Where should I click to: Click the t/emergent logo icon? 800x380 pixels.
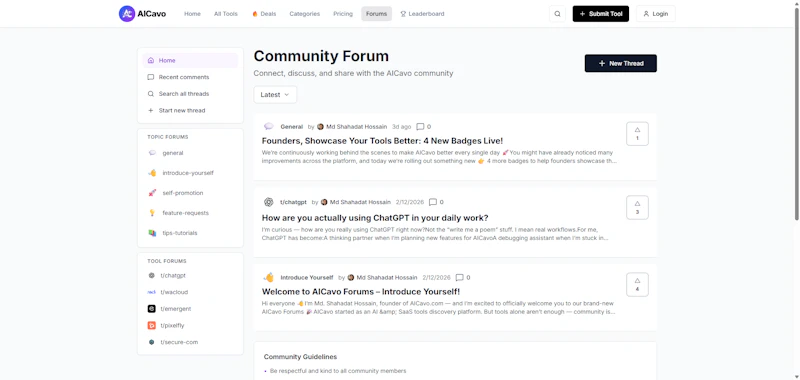pos(151,309)
